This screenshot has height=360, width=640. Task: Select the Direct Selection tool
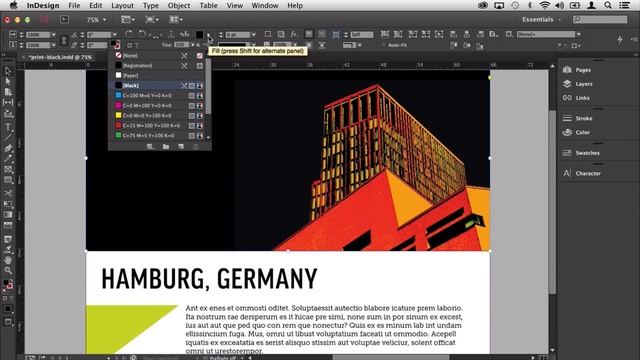click(8, 81)
